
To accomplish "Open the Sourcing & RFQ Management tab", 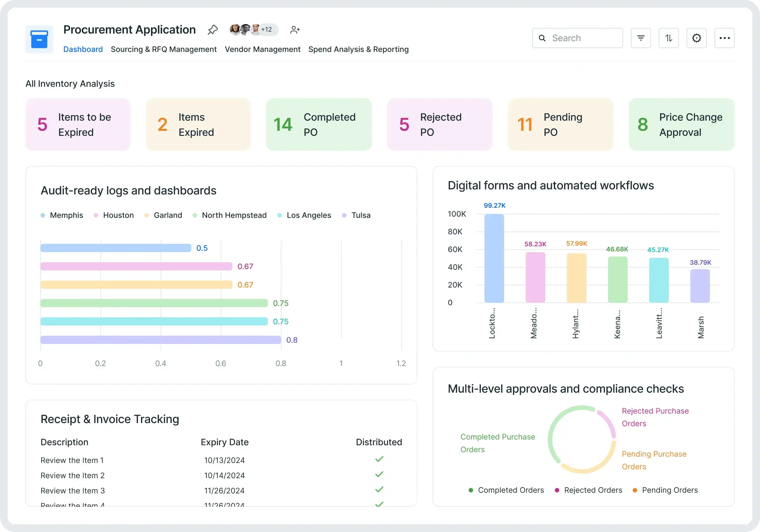I will coord(163,49).
